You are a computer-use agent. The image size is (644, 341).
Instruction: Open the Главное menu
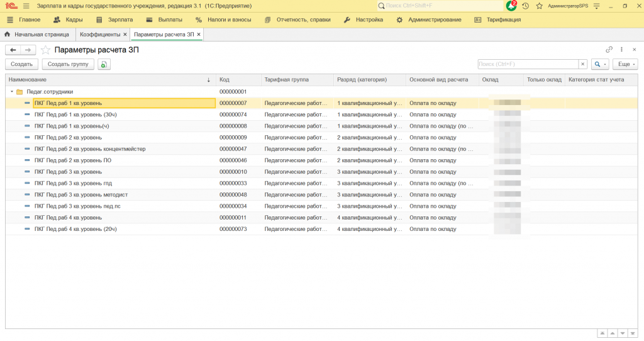[24, 20]
